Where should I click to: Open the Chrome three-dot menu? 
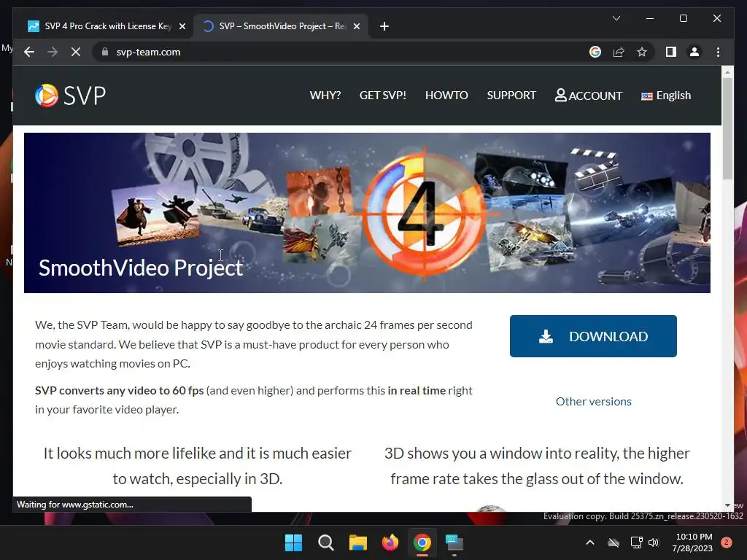click(718, 52)
